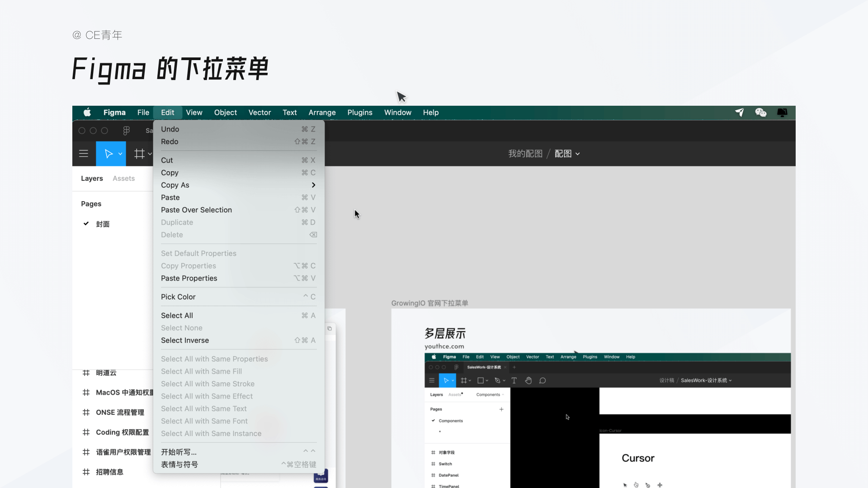868x488 pixels.
Task: Click Pick Color menu entry
Action: coord(178,297)
